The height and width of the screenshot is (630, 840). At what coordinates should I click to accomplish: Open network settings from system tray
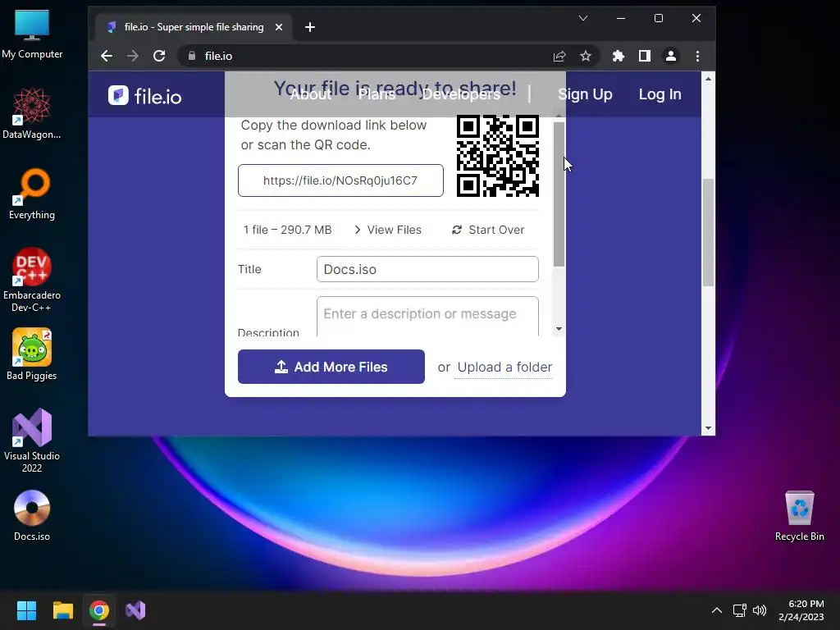pos(739,610)
